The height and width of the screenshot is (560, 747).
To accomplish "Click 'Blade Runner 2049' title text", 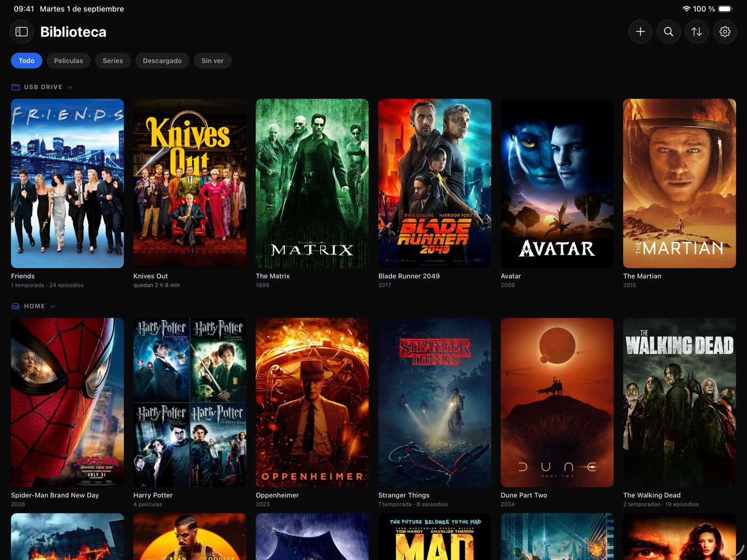I will (409, 276).
